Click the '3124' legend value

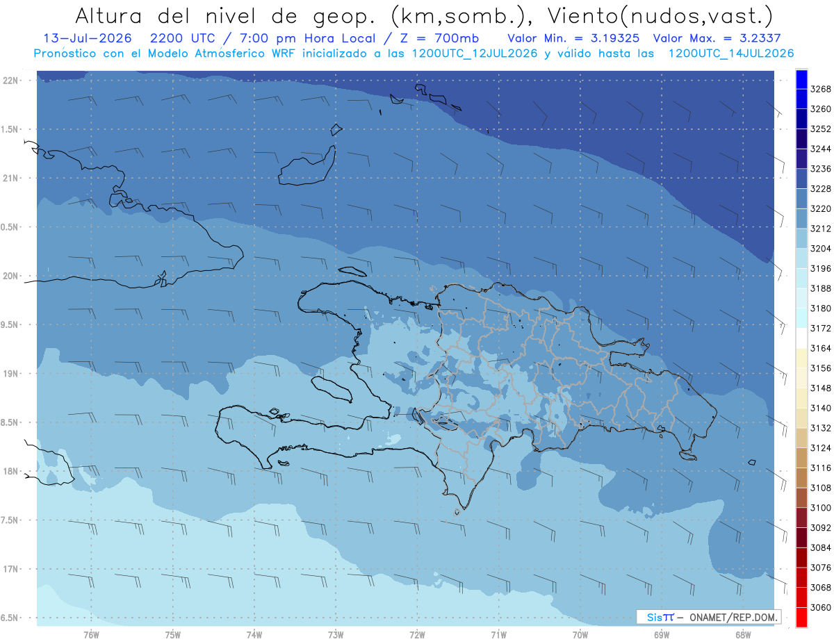click(821, 448)
